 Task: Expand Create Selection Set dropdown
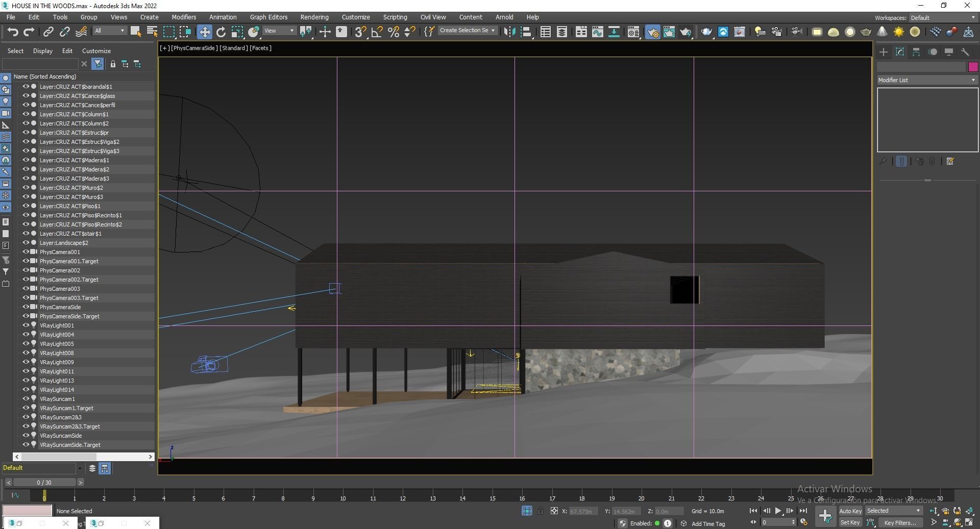[467, 31]
